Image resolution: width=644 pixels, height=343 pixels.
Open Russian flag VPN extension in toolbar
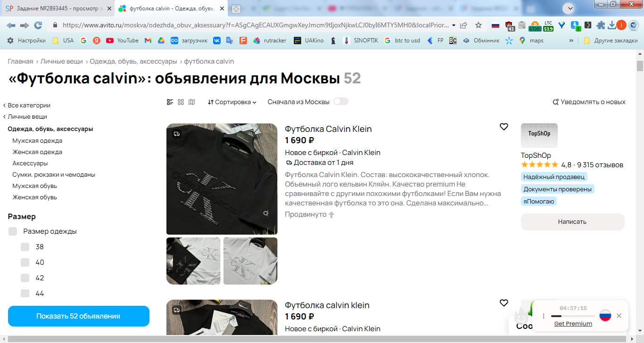click(495, 25)
